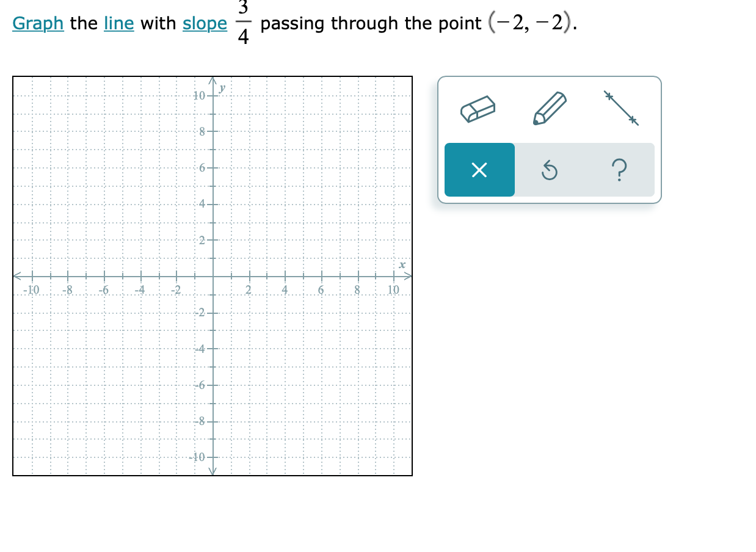Open the slope definition link

tap(204, 24)
